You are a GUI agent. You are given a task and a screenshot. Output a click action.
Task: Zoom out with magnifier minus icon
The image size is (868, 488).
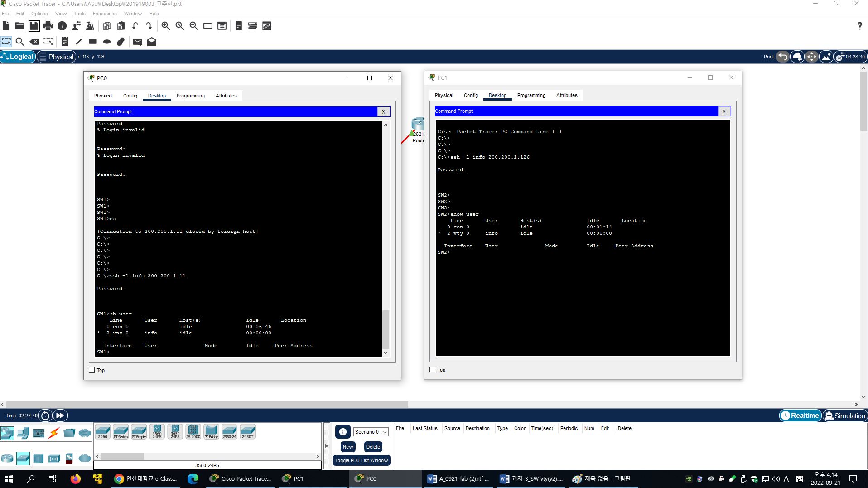click(194, 26)
